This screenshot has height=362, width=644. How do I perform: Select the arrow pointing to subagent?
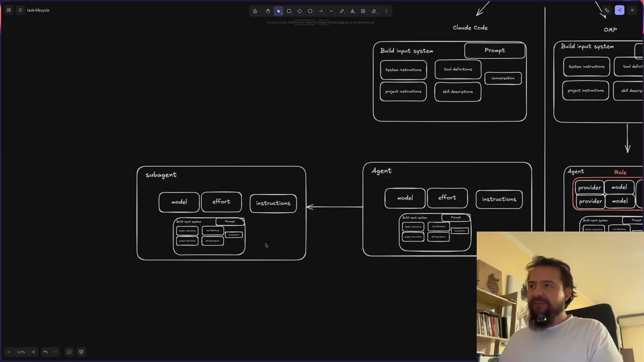pyautogui.click(x=334, y=207)
